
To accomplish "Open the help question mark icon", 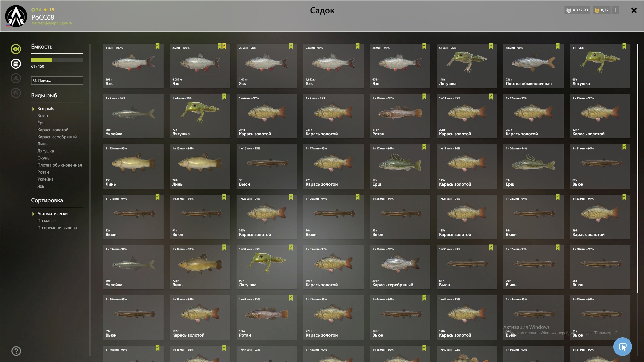I will coord(16,351).
